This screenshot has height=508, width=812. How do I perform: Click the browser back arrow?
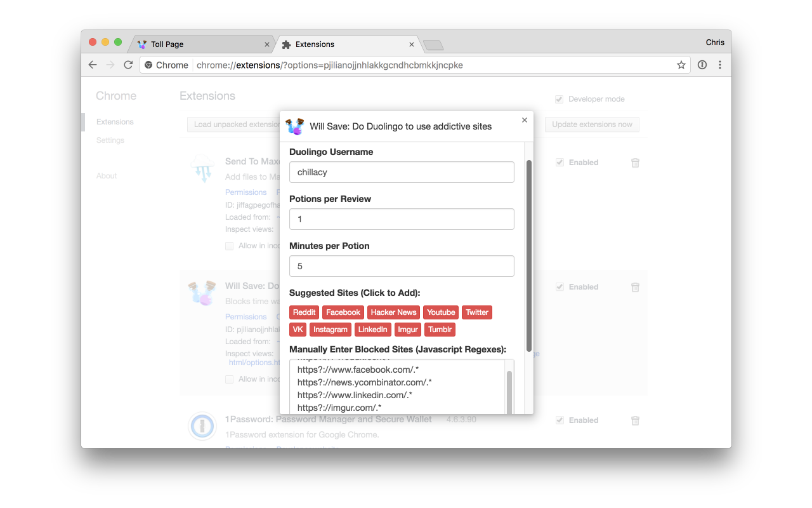[93, 65]
